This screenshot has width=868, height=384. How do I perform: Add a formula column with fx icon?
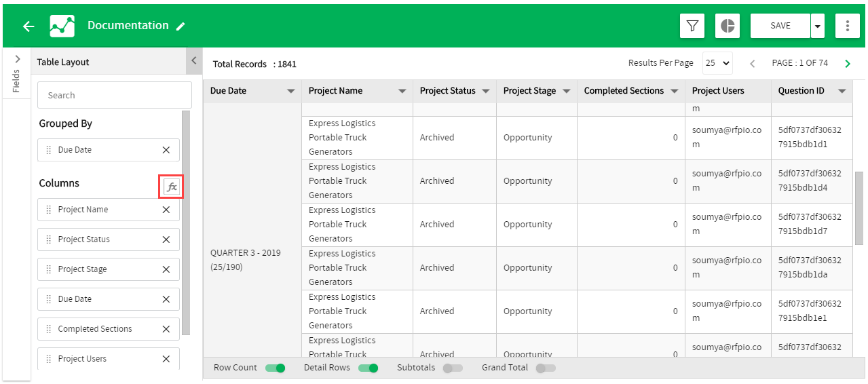click(x=172, y=187)
